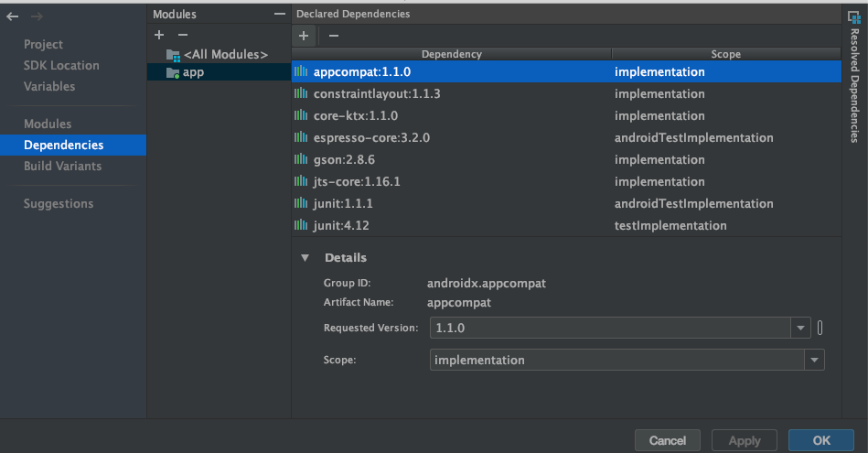This screenshot has width=868, height=453.
Task: Remove module using minus icon
Action: point(182,35)
